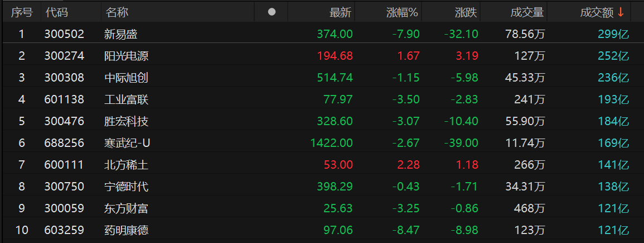Click stock code 300750
Screen dimensions: 644x243
click(x=64, y=187)
